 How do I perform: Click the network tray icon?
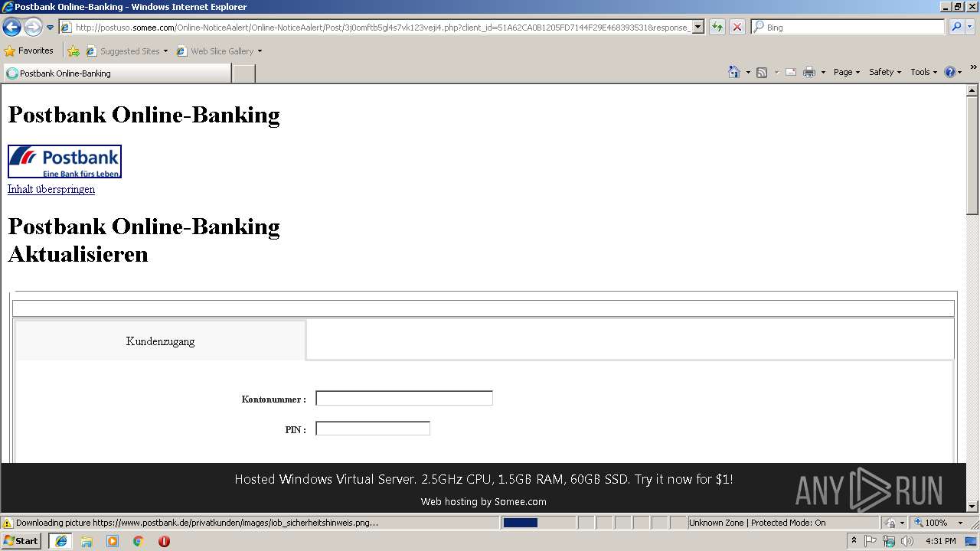pyautogui.click(x=889, y=541)
